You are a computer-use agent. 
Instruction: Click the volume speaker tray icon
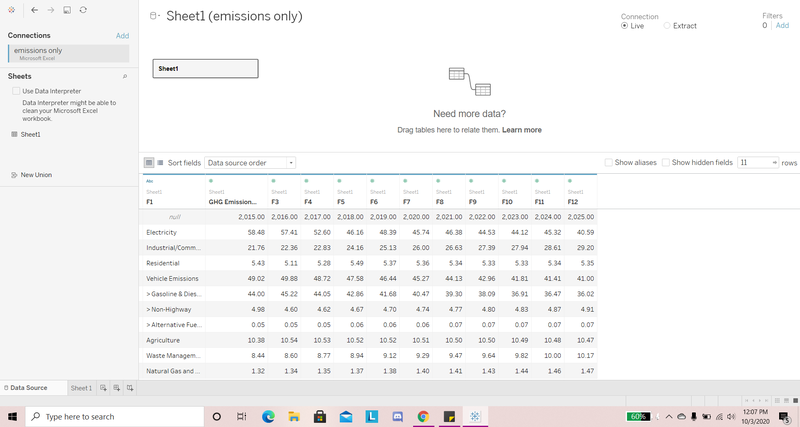[x=731, y=416]
